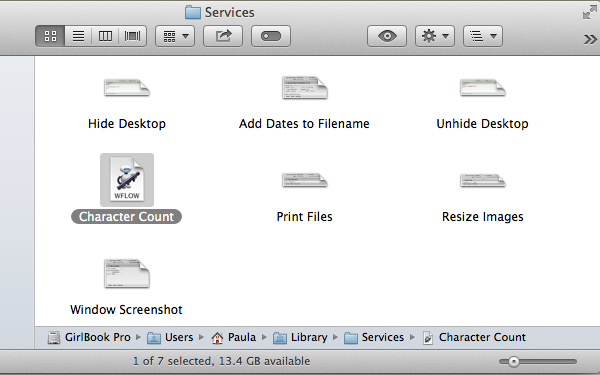The width and height of the screenshot is (600, 375).
Task: Open the list options dropdown in toolbar
Action: point(483,36)
